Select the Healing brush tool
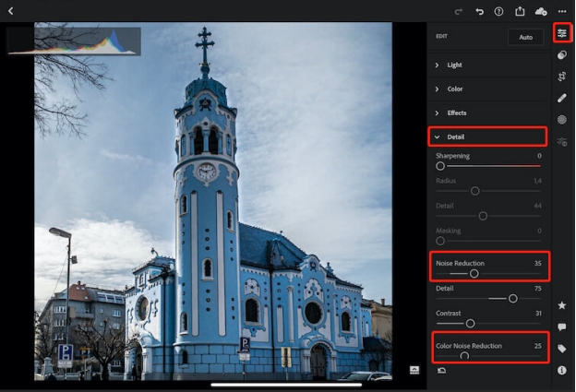 [562, 98]
